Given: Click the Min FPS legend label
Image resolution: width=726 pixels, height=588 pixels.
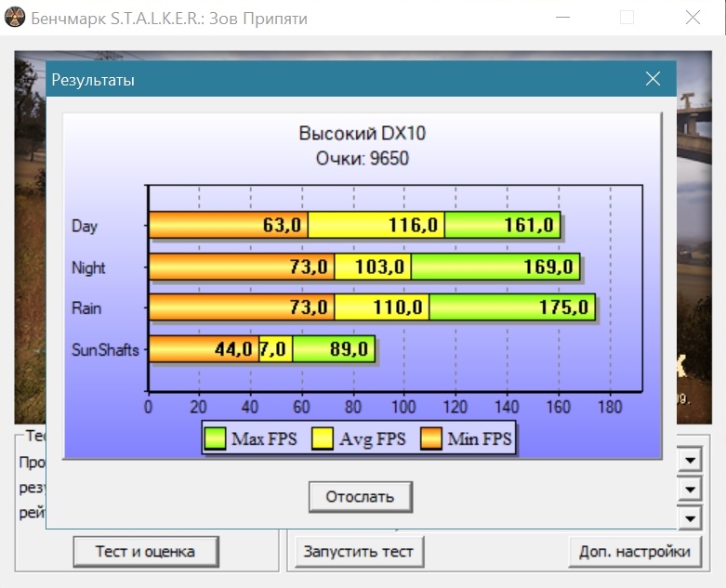Looking at the screenshot, I should click(x=480, y=438).
